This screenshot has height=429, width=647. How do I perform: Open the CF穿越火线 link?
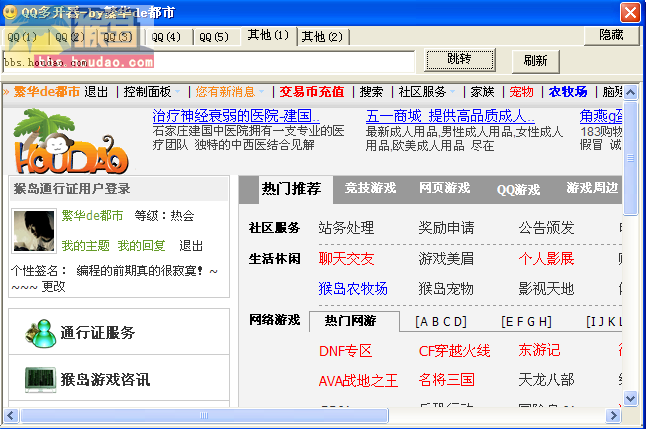pyautogui.click(x=454, y=351)
